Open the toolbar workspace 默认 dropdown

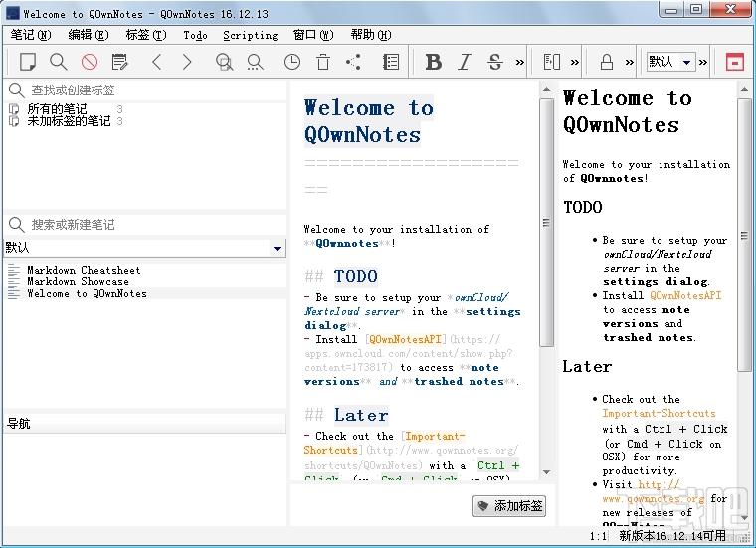(x=670, y=62)
